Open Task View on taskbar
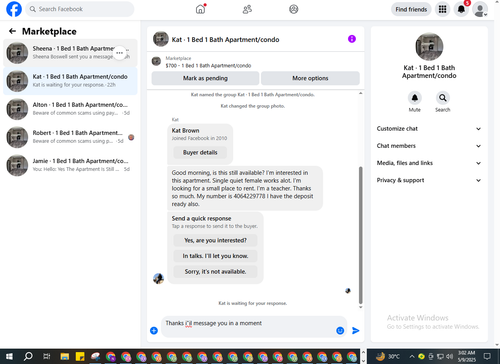This screenshot has height=364, width=500. click(46, 356)
